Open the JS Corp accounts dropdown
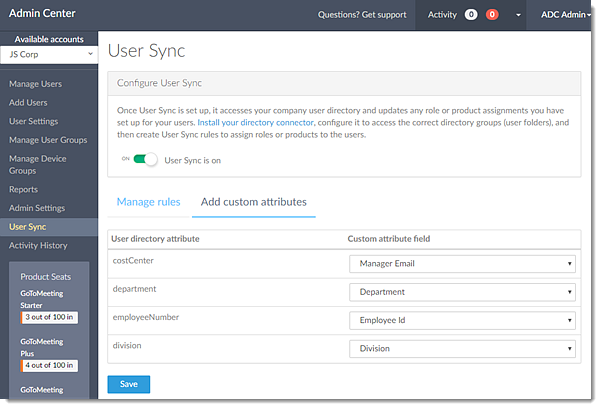 tap(49, 54)
